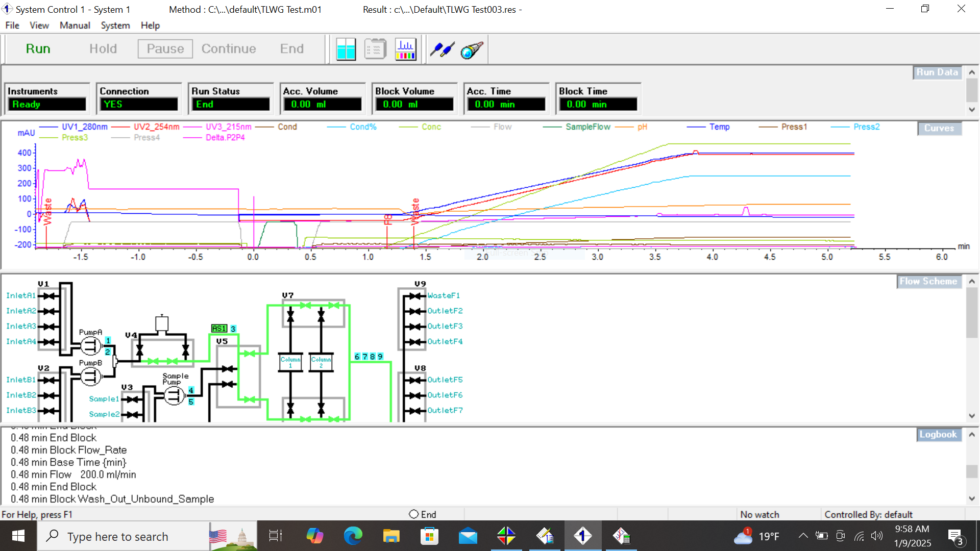The height and width of the screenshot is (551, 980).
Task: Click the System Control app icon in title bar
Action: click(7, 9)
